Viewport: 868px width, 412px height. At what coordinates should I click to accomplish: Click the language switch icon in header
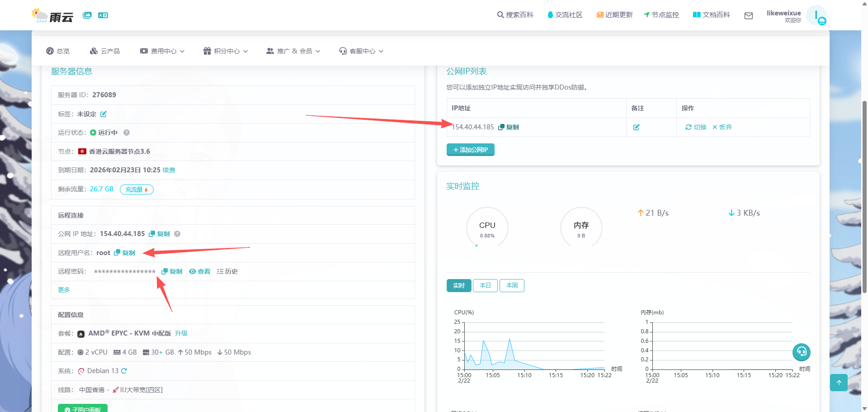click(x=103, y=15)
